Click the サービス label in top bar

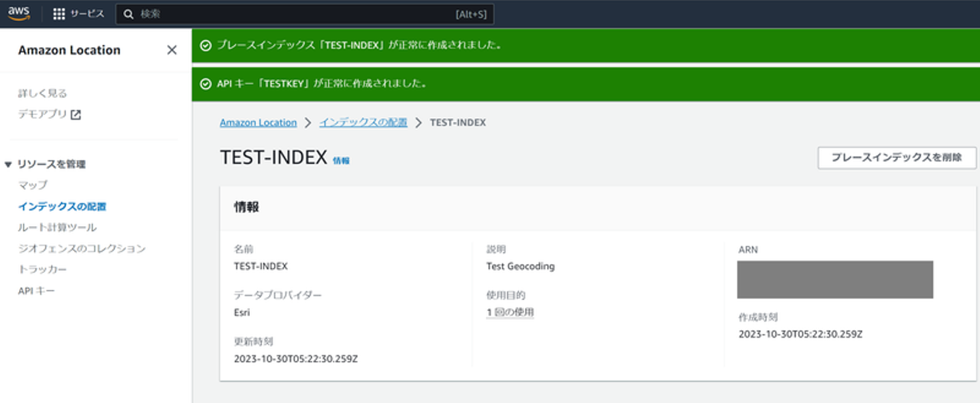pyautogui.click(x=87, y=14)
